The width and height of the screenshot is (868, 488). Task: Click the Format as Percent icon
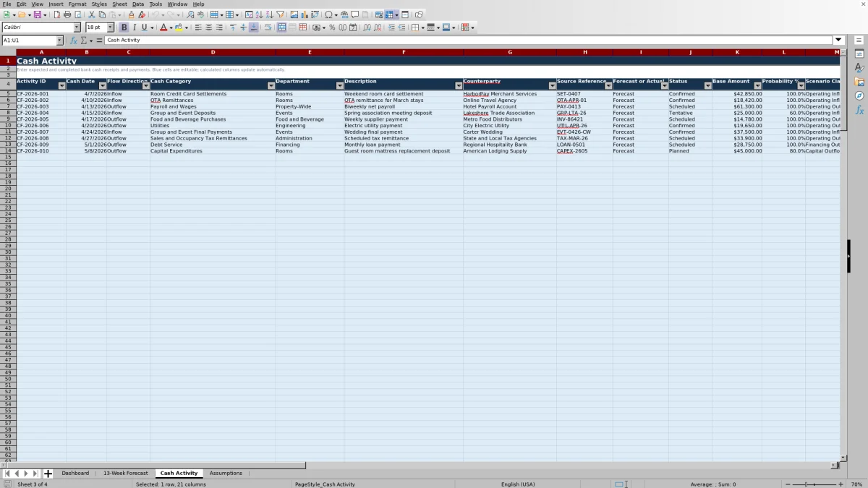332,27
